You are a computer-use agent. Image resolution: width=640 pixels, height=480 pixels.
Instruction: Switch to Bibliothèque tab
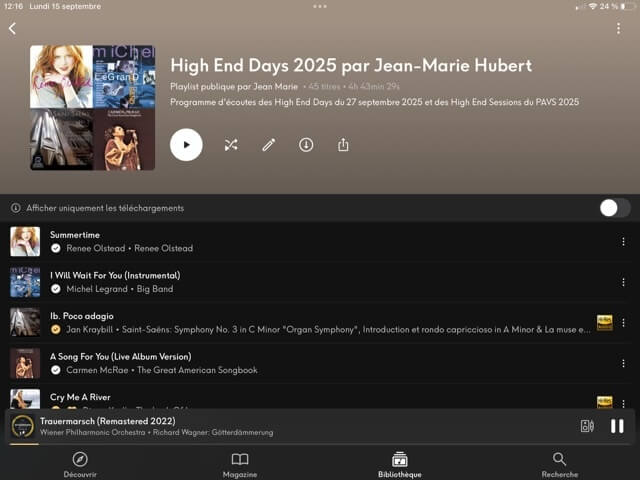click(400, 464)
